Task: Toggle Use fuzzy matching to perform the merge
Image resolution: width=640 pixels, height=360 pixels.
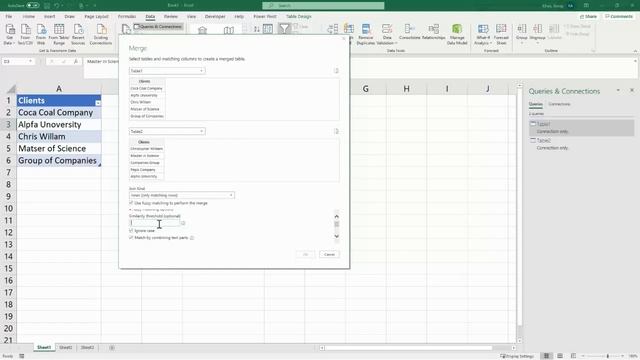Action: [131, 203]
